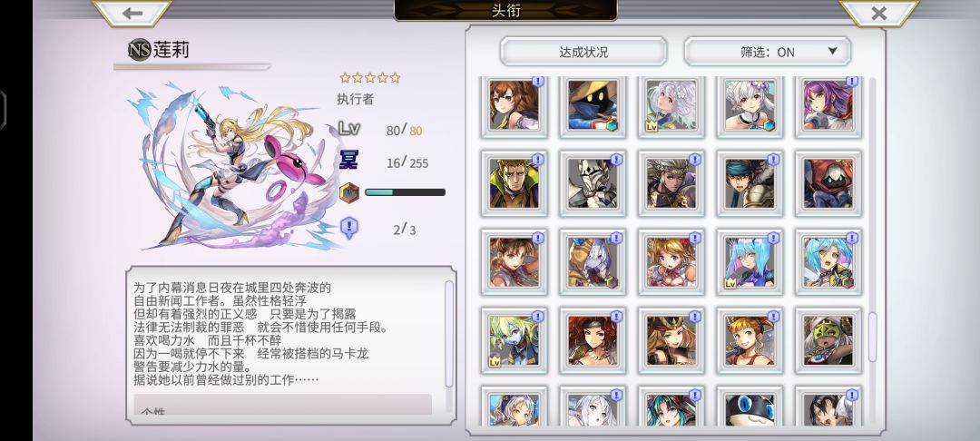Click the hexagon icon next to progress bar
Viewport: 980px width, 441px height.
click(349, 192)
